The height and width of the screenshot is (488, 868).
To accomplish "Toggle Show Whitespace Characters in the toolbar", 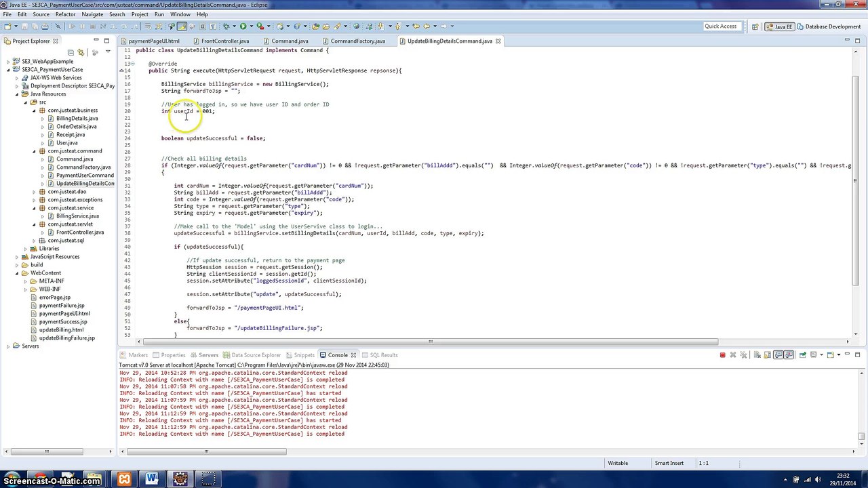I will tap(213, 26).
